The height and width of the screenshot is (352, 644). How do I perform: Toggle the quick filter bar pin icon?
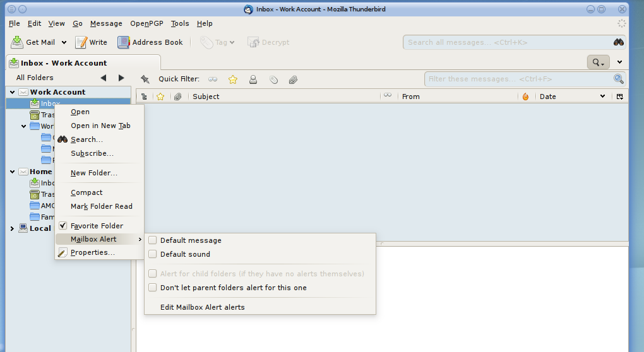[x=145, y=79]
